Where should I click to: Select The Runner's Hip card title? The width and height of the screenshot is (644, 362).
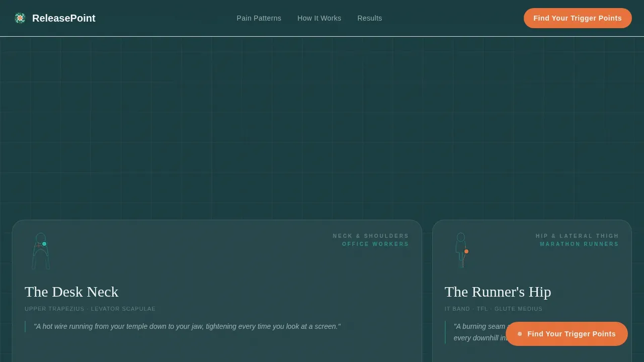498,292
